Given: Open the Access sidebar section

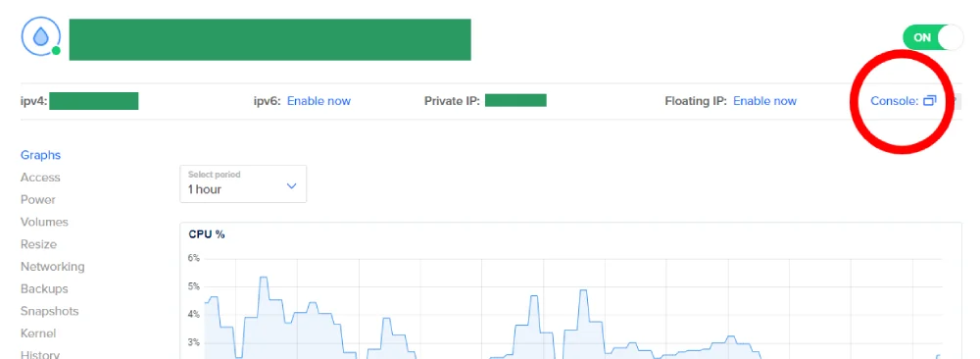Looking at the screenshot, I should pos(40,178).
